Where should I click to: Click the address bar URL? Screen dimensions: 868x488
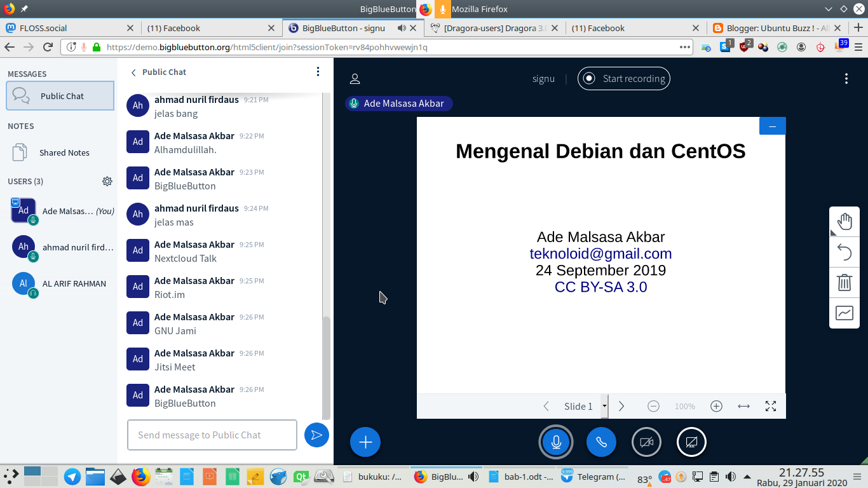[267, 47]
